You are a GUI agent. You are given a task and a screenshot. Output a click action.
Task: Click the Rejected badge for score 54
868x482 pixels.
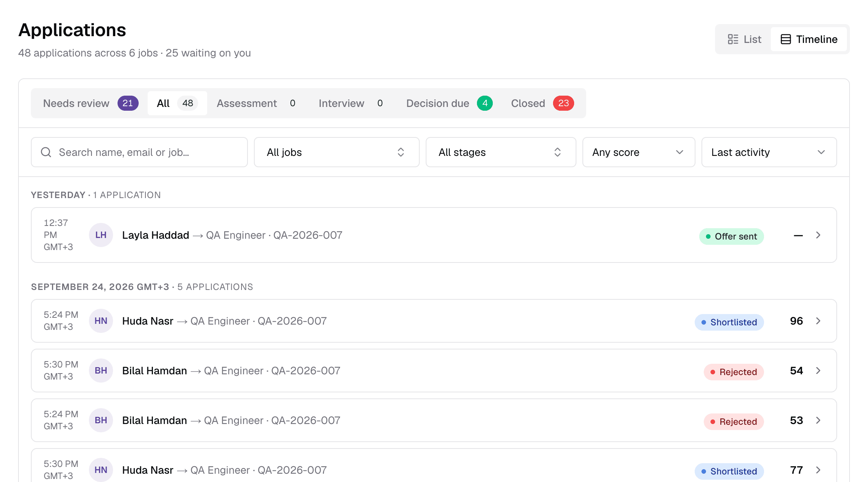coord(734,372)
